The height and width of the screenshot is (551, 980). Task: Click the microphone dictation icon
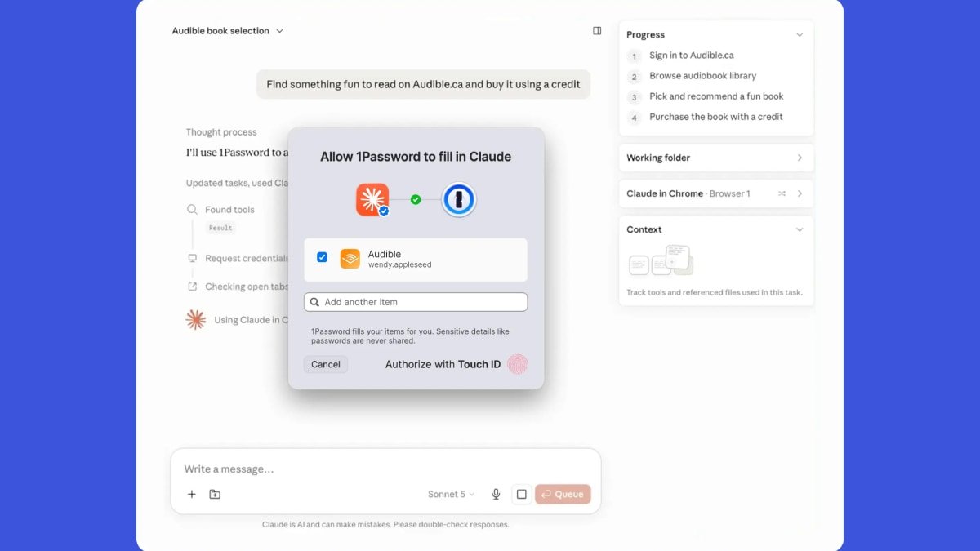[x=496, y=494]
